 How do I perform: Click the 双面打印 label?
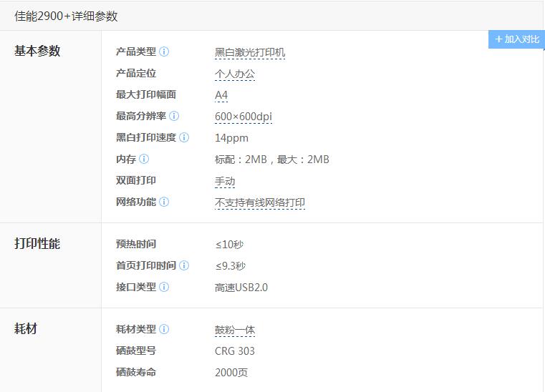[x=136, y=180]
